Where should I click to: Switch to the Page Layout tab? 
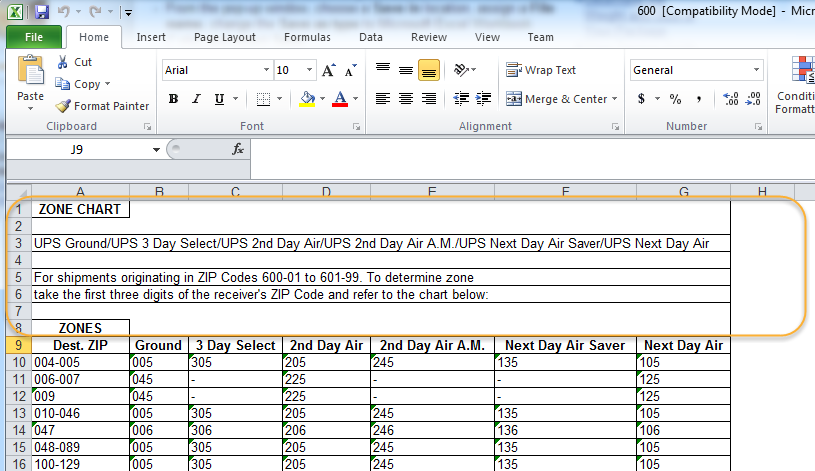tap(225, 37)
